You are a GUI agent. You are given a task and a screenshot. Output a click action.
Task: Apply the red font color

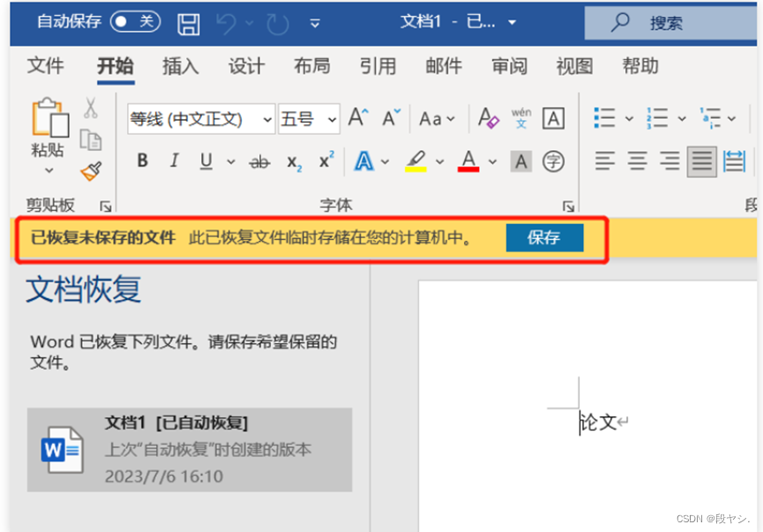468,161
